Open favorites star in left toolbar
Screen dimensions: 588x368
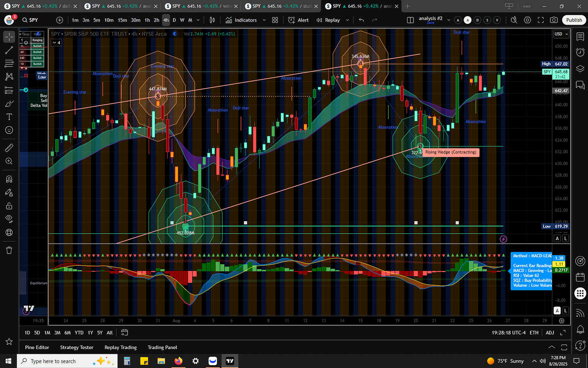pos(9,342)
